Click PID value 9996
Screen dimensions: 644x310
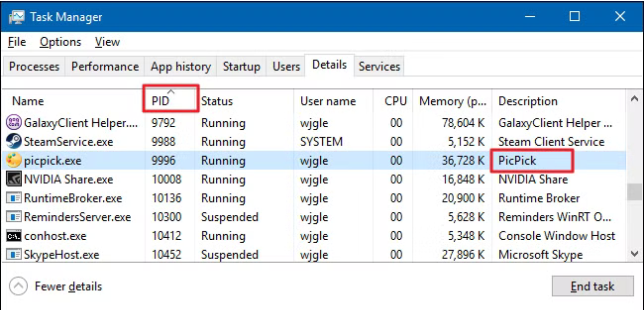pyautogui.click(x=163, y=161)
